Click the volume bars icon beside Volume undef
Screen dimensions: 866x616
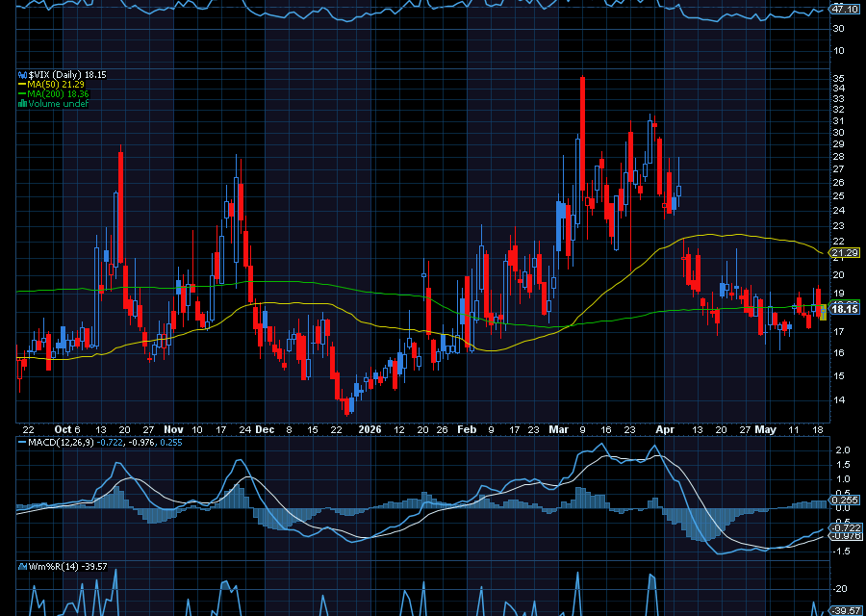23,103
